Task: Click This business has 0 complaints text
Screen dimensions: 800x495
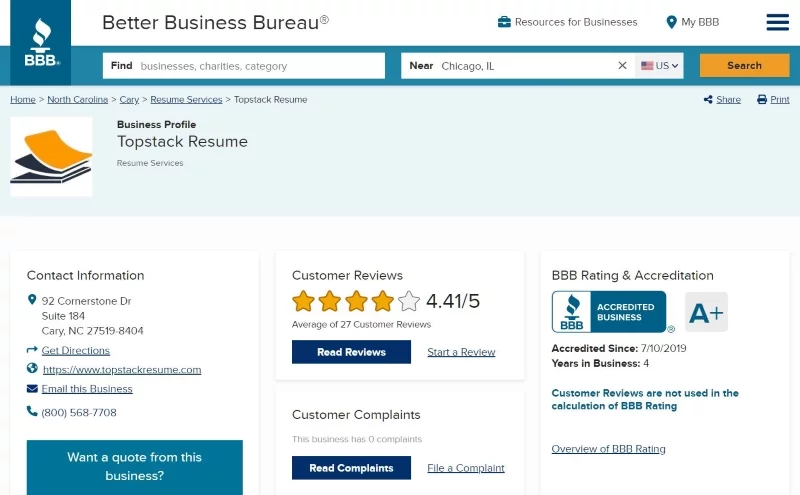Action: click(357, 439)
